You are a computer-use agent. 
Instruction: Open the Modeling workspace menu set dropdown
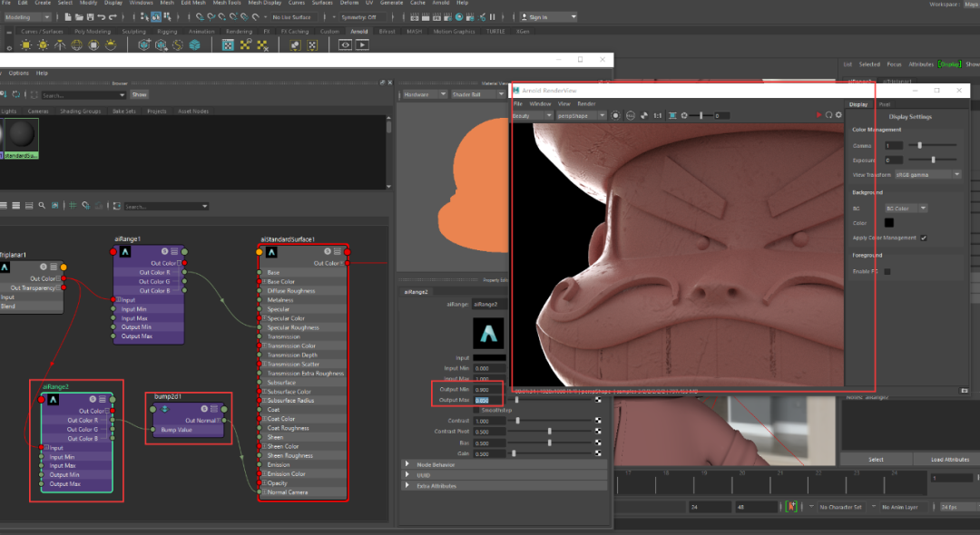(x=27, y=17)
